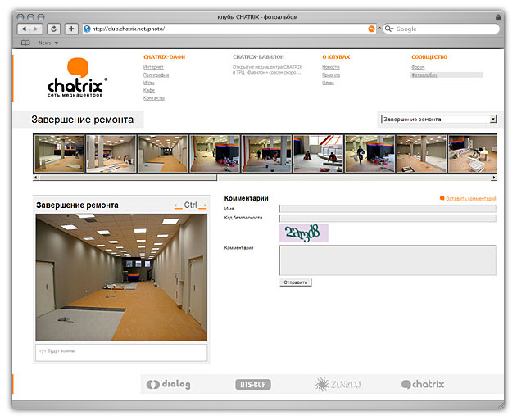This screenshot has width=517, height=420.
Task: Reload the page with the refresh button
Action: tap(53, 29)
